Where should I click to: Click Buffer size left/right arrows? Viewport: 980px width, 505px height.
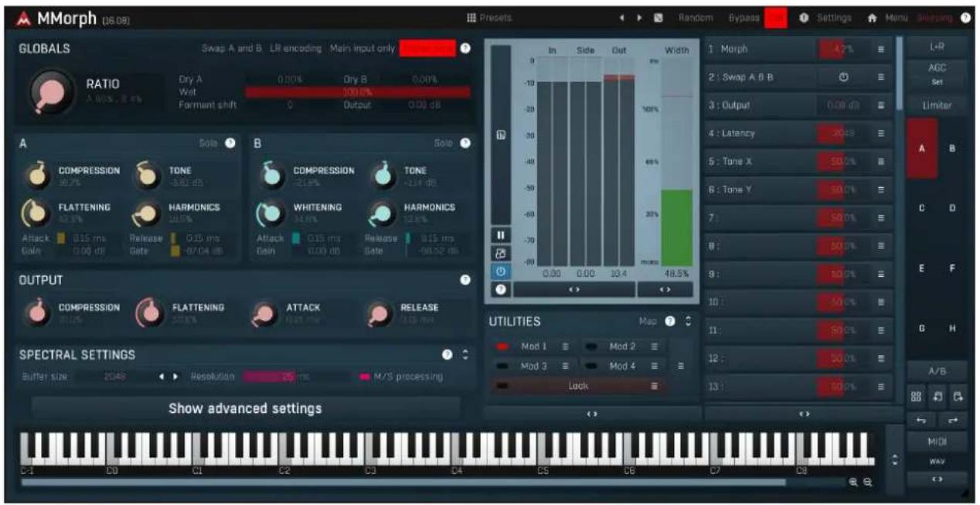pos(168,377)
